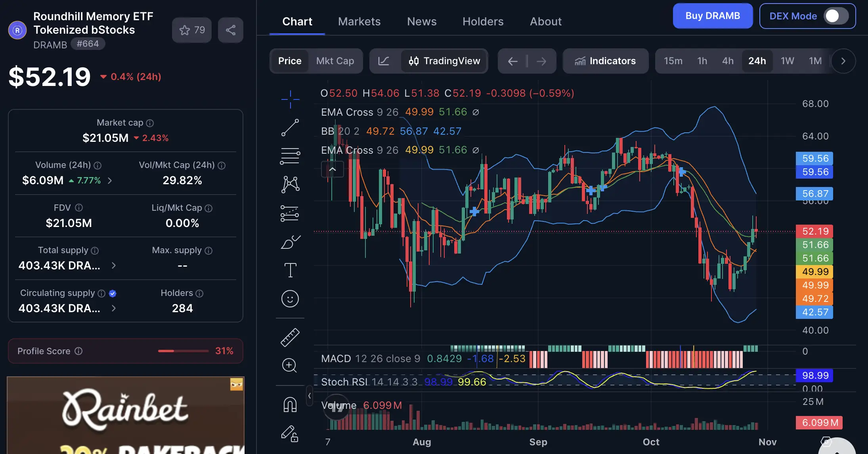This screenshot has width=868, height=454.
Task: Open the About tab
Action: [546, 21]
